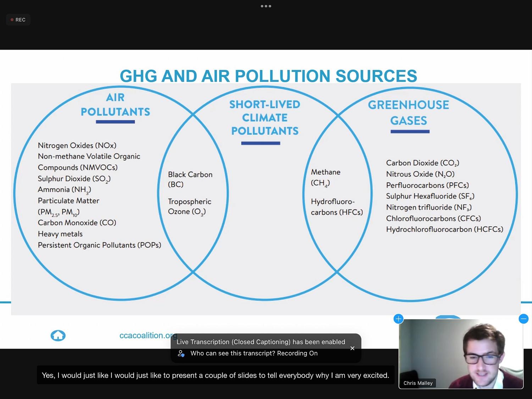Click 'Persistent Organic Pollutants (POPs)' text
532x399 pixels.
click(99, 245)
